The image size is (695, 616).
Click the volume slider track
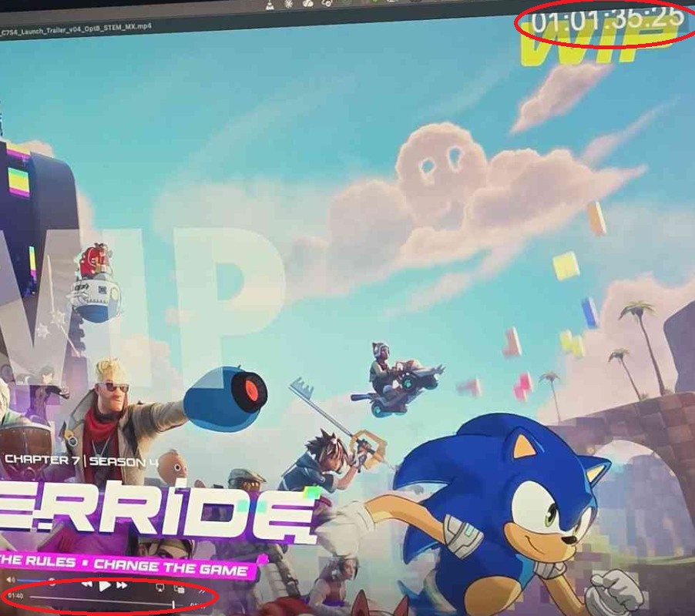pyautogui.click(x=35, y=580)
